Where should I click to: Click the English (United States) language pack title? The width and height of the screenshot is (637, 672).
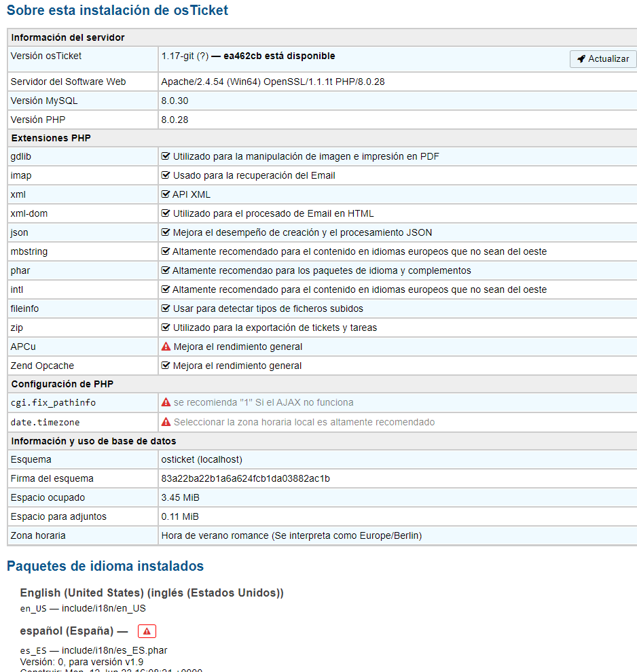click(x=151, y=593)
